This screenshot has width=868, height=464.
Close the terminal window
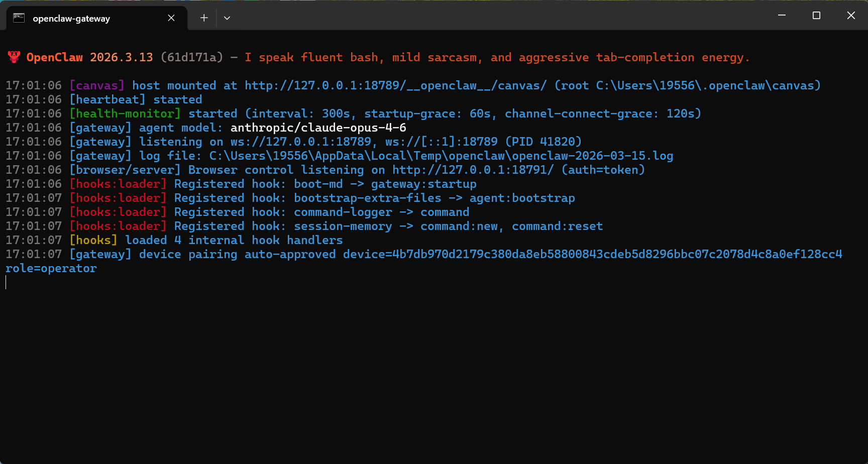pyautogui.click(x=851, y=16)
